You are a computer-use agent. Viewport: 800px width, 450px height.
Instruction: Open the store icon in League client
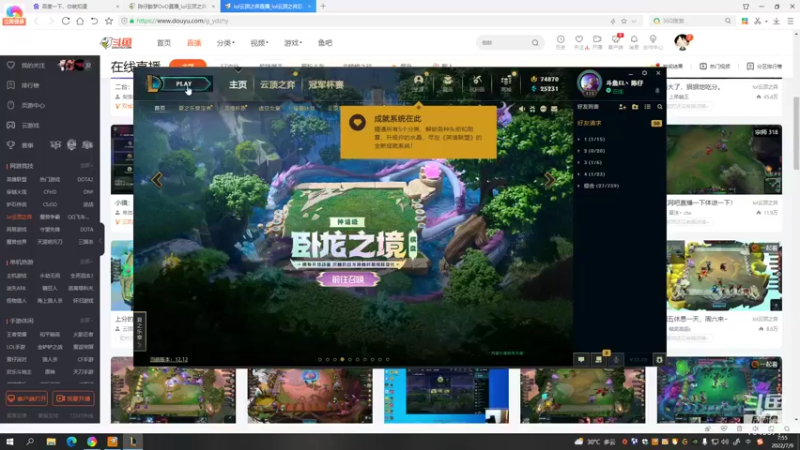point(506,83)
